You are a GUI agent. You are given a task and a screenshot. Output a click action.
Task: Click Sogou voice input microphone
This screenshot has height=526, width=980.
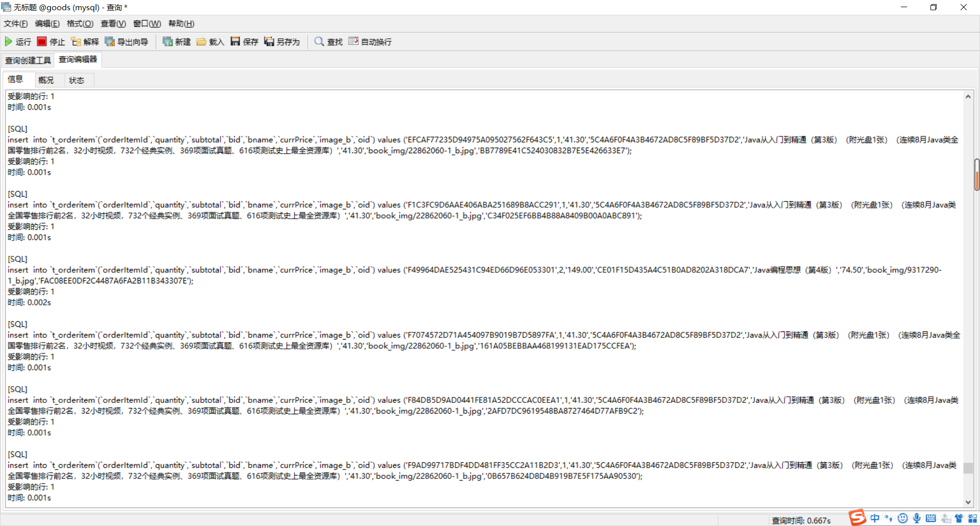(x=917, y=518)
